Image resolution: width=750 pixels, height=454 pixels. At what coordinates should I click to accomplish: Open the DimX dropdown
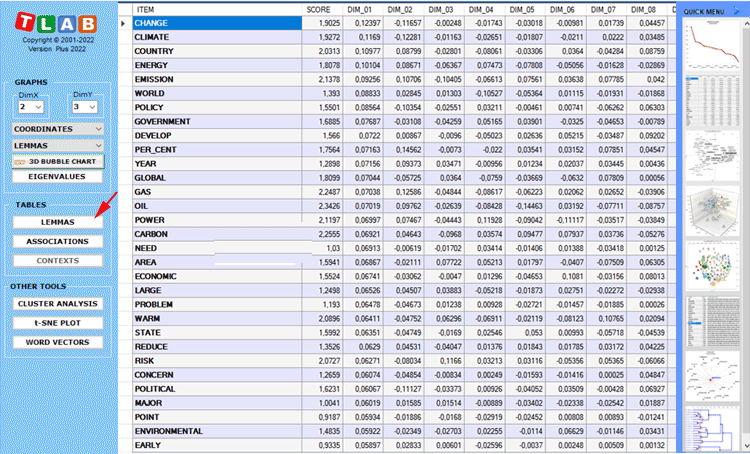32,107
